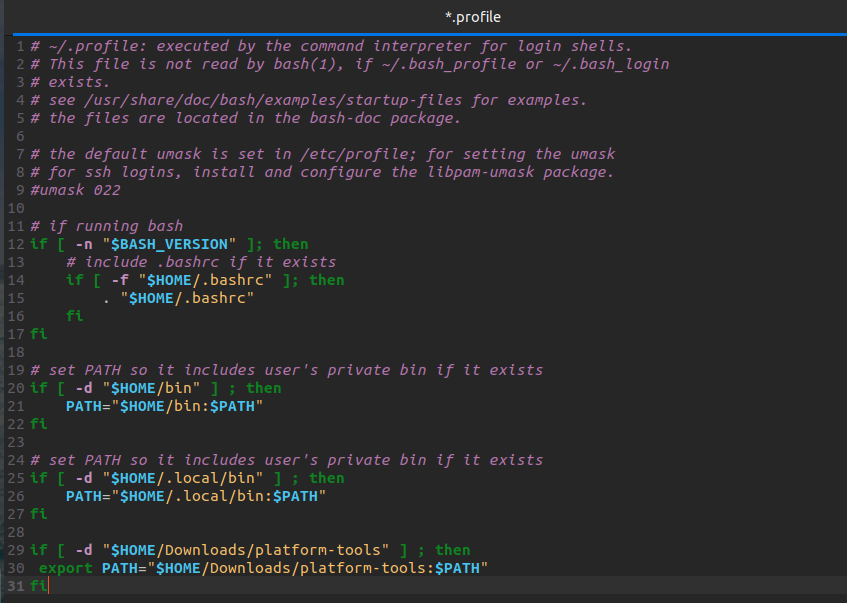Click line number 17 in the gutter
Screen dimensions: 847x603
click(15, 334)
